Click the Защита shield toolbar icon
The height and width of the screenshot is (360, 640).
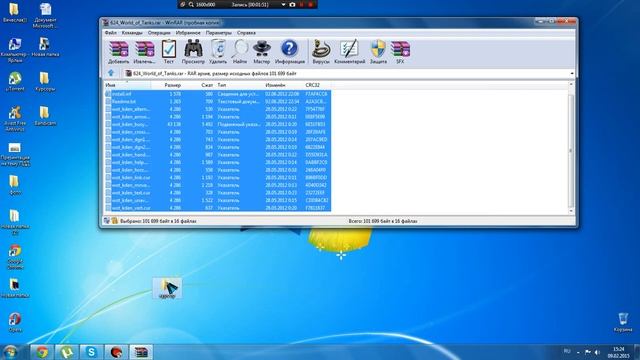pos(378,52)
